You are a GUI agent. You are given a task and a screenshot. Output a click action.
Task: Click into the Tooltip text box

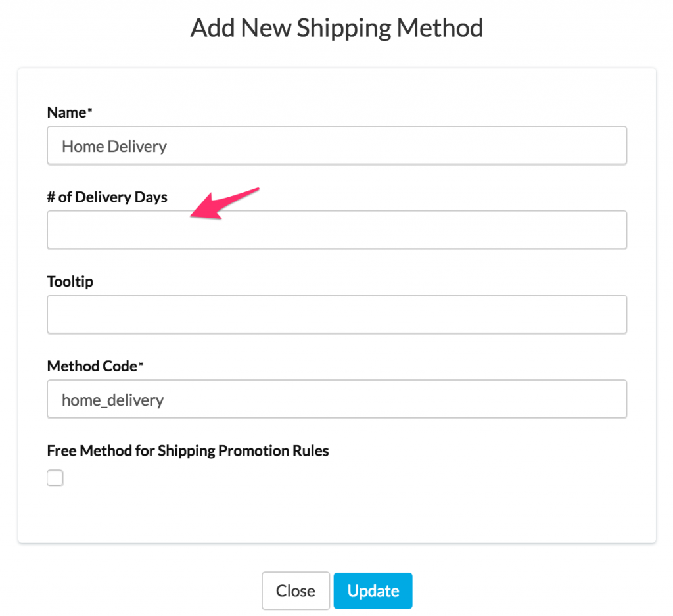coord(336,314)
